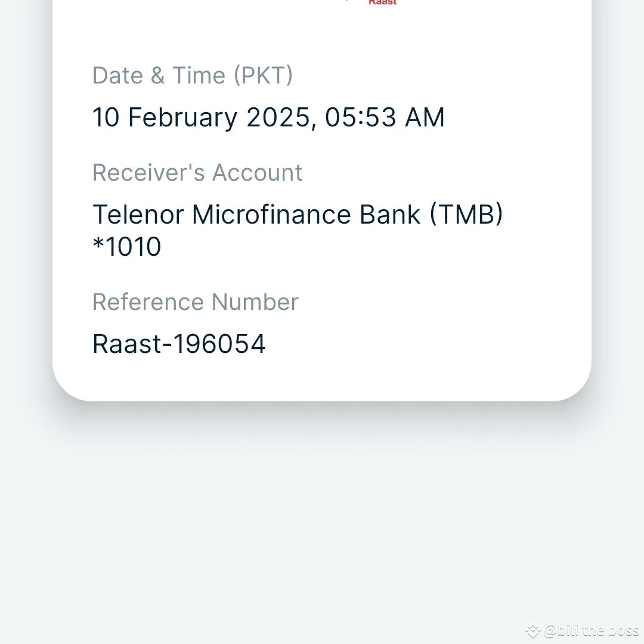Click the Raast- prefix of the reference
644x644 pixels.
click(132, 344)
